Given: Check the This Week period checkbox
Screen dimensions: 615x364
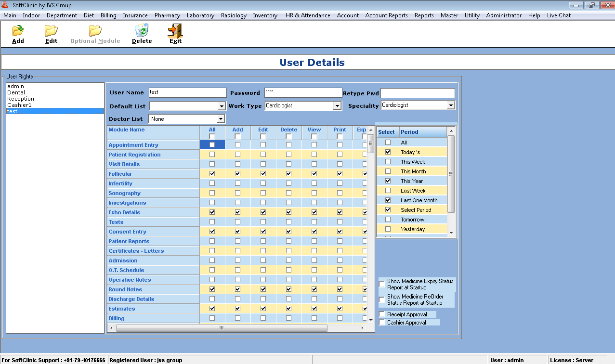Looking at the screenshot, I should click(x=388, y=162).
